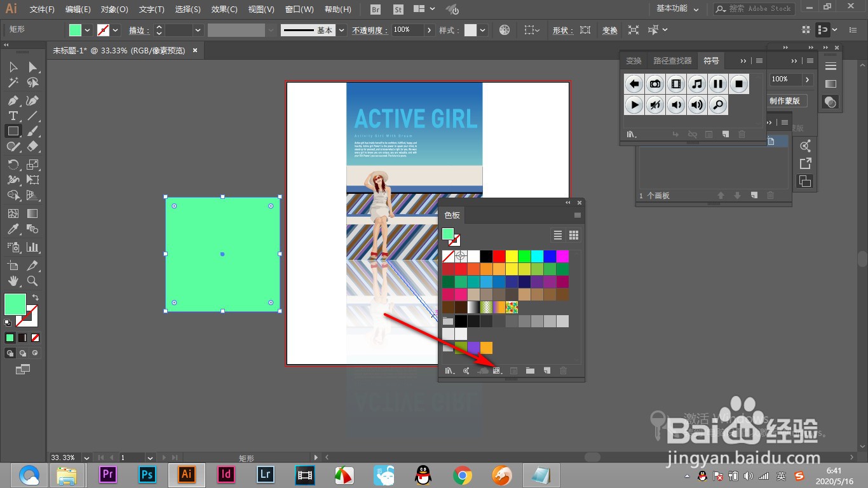The image size is (868, 488).
Task: Select the Eraser tool
Action: [32, 147]
